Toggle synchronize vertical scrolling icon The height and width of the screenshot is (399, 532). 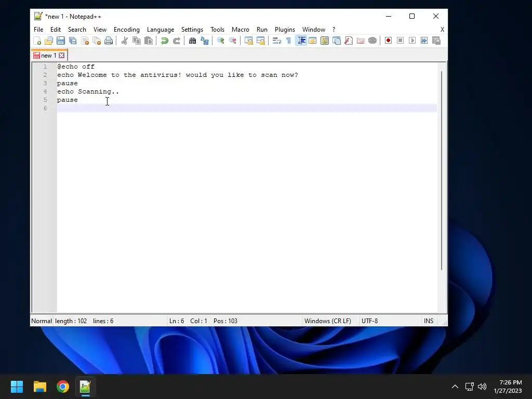pyautogui.click(x=249, y=41)
